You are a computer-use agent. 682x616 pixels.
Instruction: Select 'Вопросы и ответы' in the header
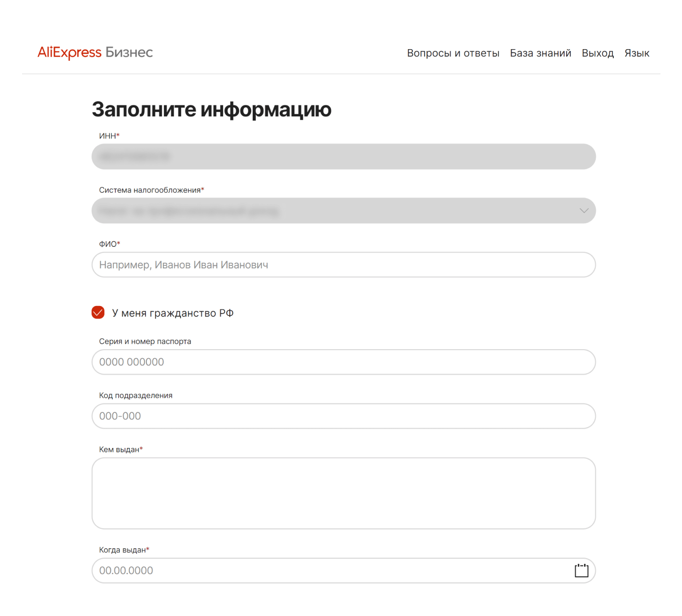453,53
